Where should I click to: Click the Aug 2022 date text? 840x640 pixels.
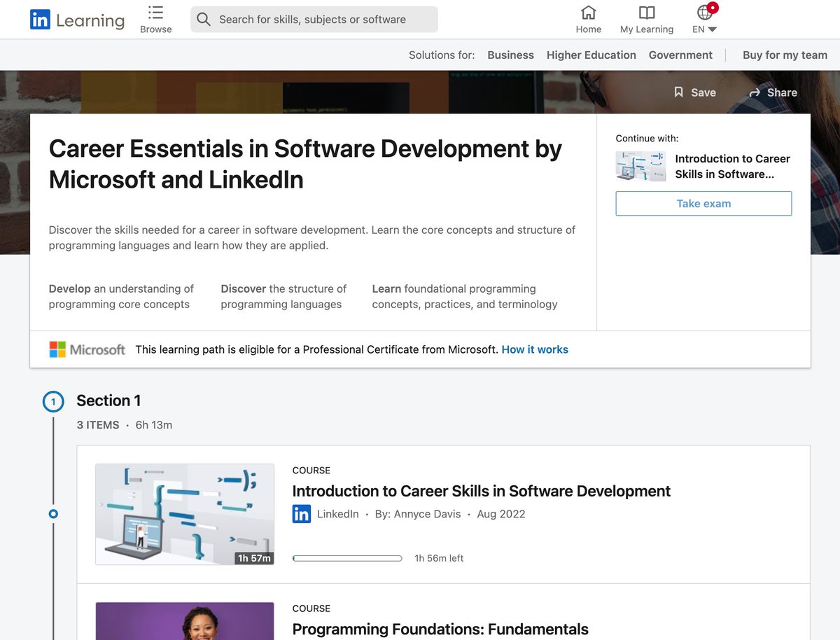[501, 514]
